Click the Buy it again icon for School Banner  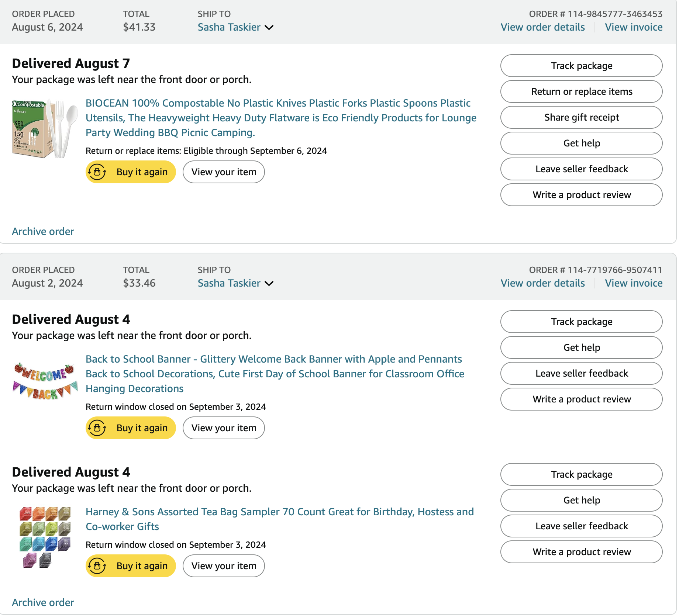click(x=97, y=428)
